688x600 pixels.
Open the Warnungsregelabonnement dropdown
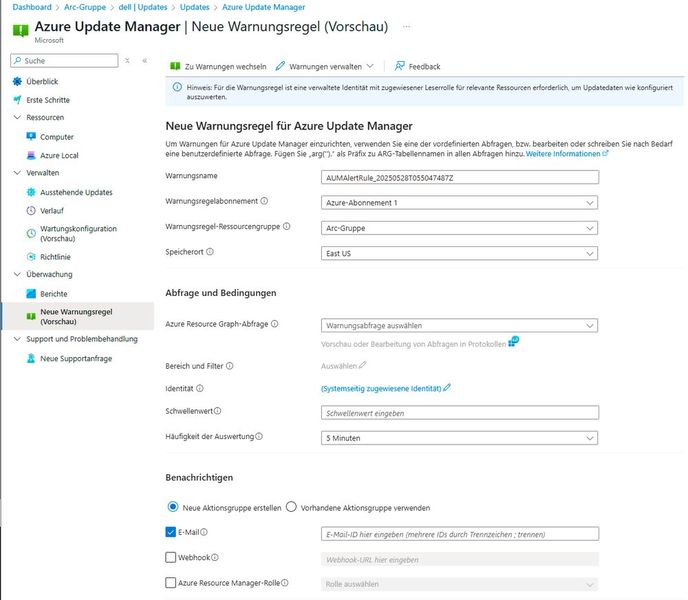(x=459, y=203)
